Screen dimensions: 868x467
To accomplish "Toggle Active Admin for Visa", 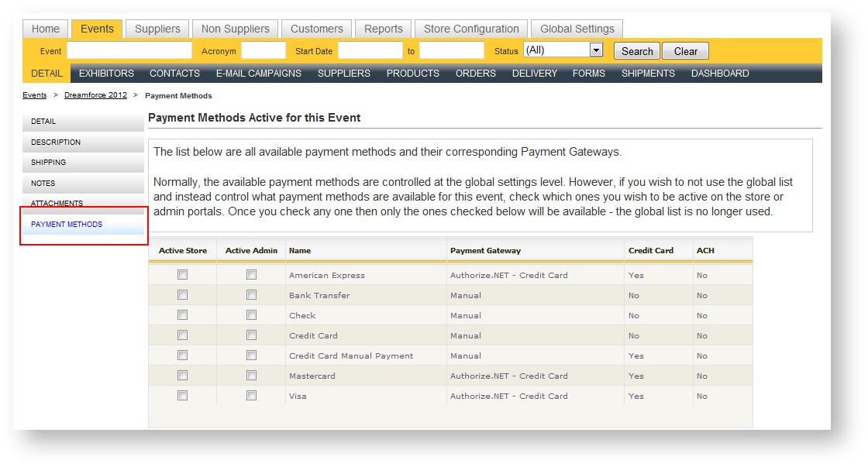I will 250,396.
